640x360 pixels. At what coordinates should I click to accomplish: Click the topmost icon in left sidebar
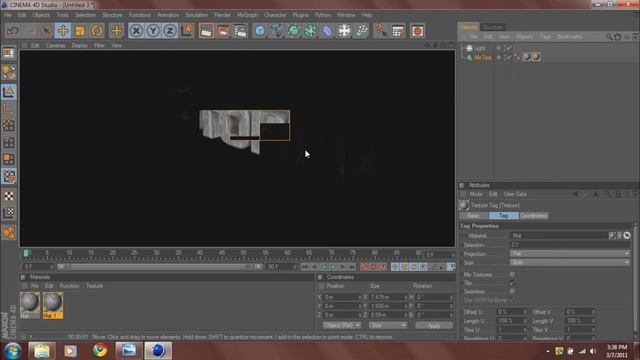(9, 53)
